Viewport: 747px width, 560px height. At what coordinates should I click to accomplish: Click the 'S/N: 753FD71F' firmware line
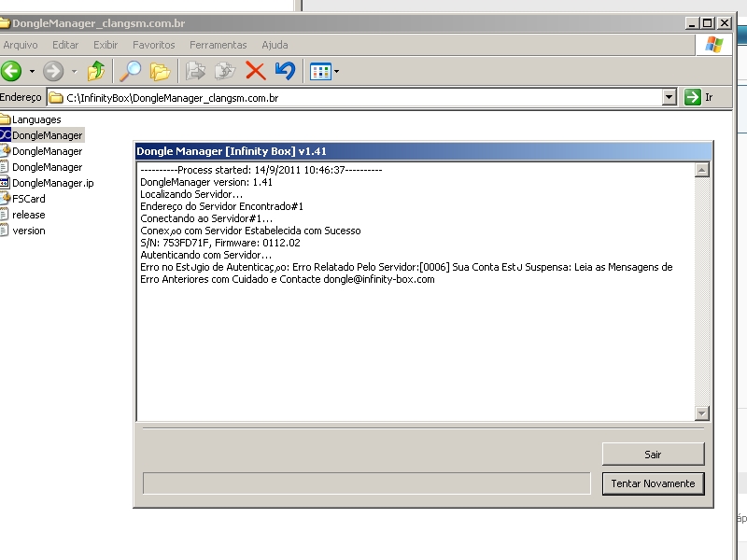(220, 243)
